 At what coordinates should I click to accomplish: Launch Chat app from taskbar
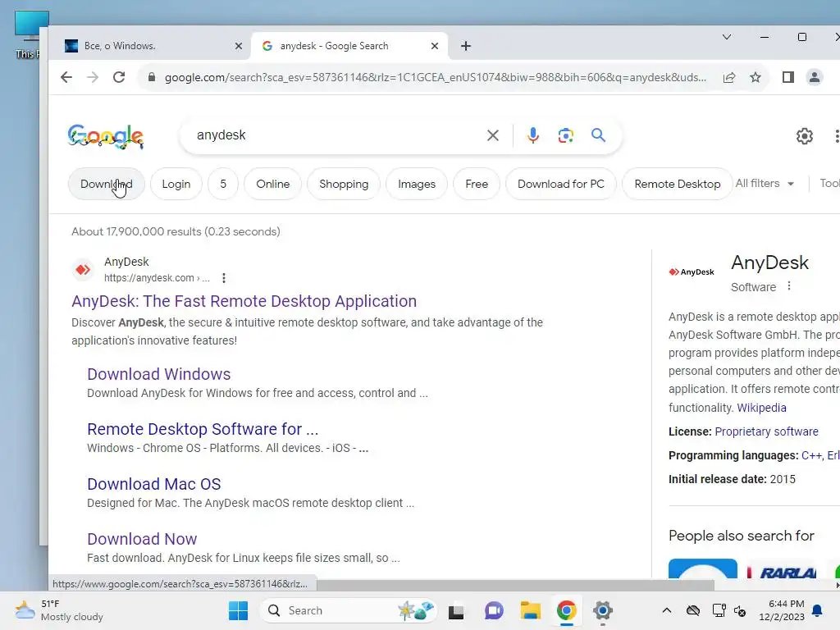[x=493, y=610]
